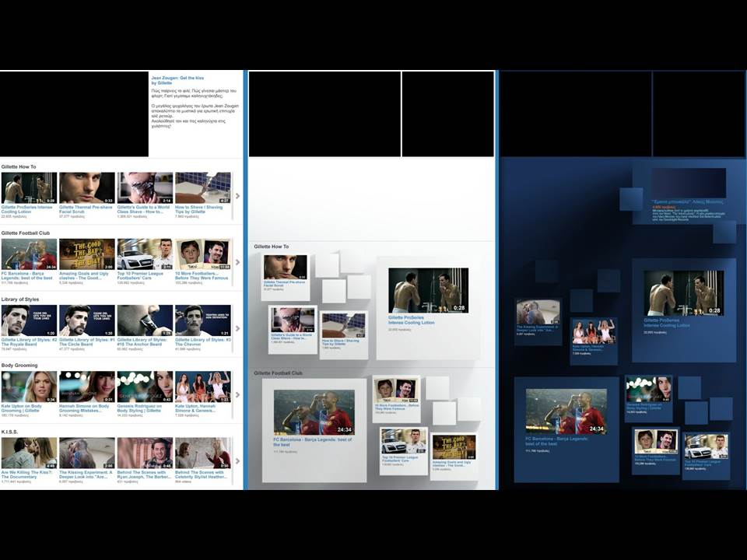This screenshot has width=747, height=560.
Task: Play Top 10 Premier League Footballers' Cars thumbnail, left list
Action: [x=145, y=254]
